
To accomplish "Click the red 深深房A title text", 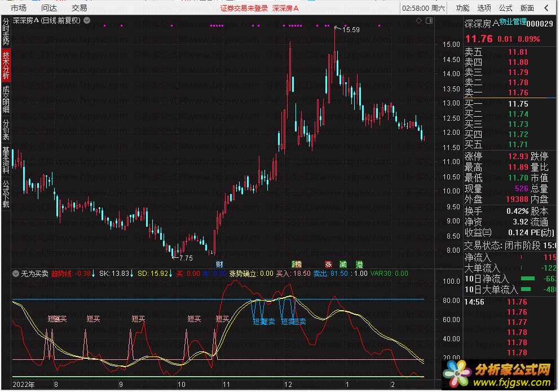I will (x=285, y=8).
